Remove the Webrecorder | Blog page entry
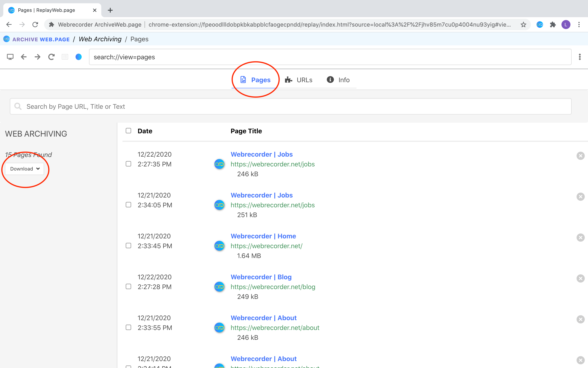The height and width of the screenshot is (368, 588). pos(580,278)
